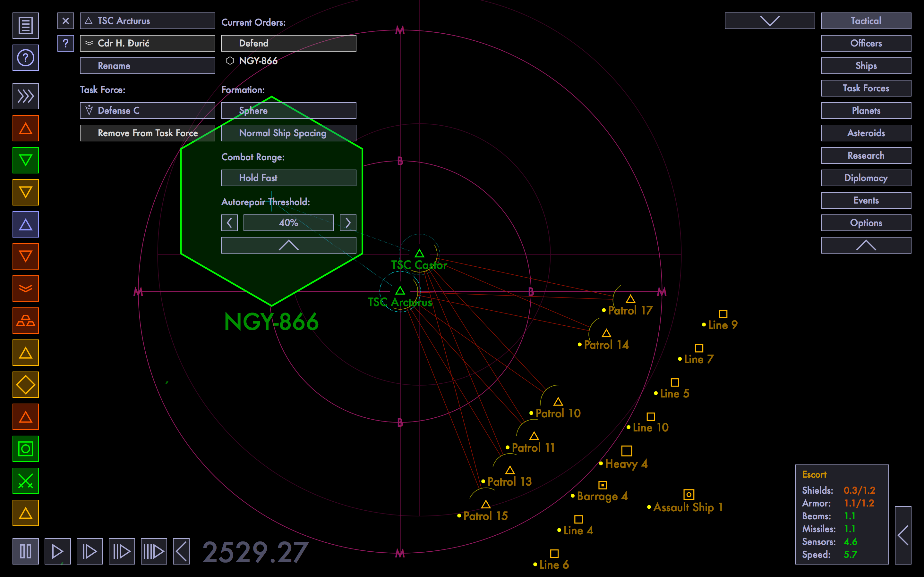Play at normal speed

58,551
